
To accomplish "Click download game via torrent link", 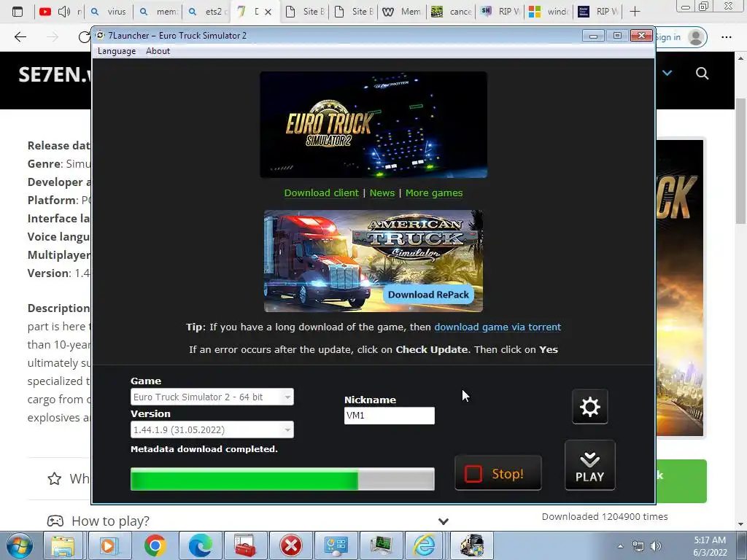I will (x=498, y=327).
